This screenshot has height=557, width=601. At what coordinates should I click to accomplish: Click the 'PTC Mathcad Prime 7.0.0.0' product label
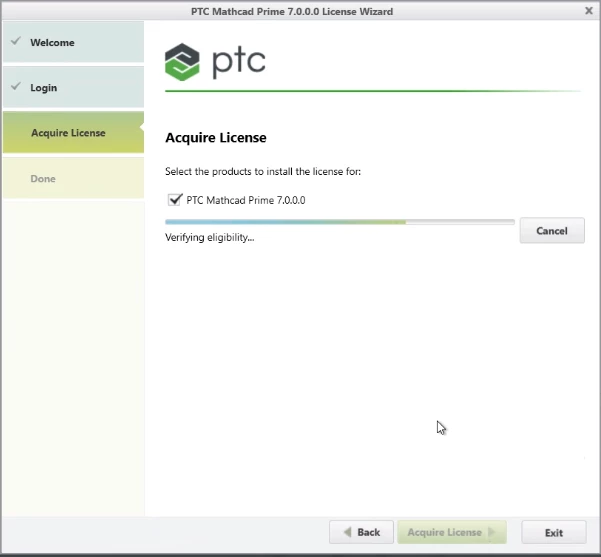tap(246, 200)
